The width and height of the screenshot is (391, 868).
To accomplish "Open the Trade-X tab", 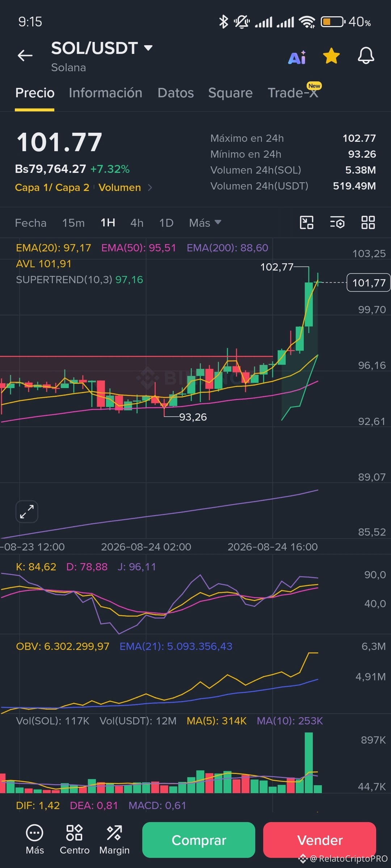I will tap(293, 93).
